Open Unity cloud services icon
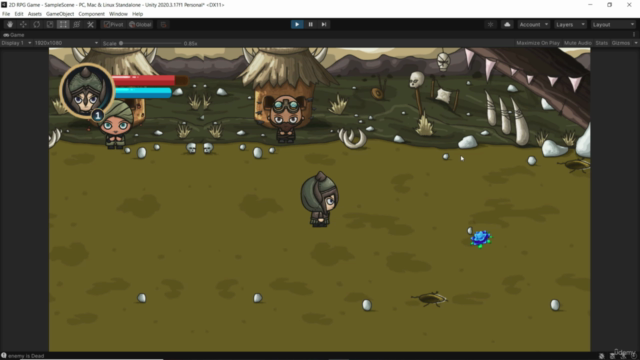This screenshot has height=360, width=640. (507, 24)
